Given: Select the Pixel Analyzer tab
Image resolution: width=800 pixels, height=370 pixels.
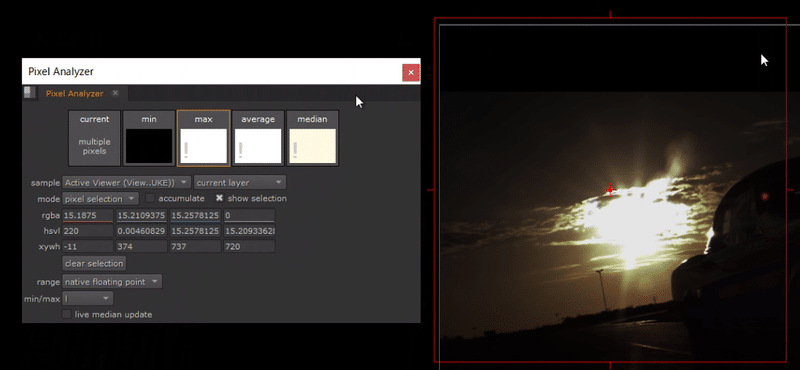Looking at the screenshot, I should (74, 93).
